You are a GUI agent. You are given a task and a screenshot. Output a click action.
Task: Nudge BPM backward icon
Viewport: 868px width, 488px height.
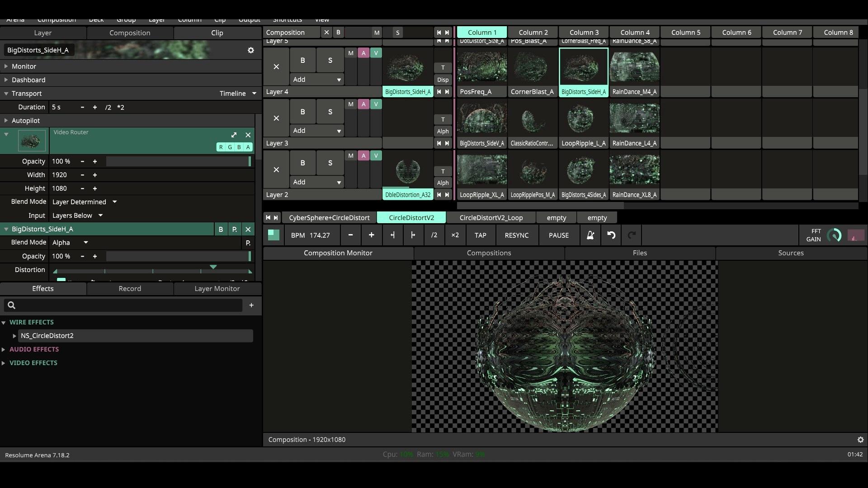[392, 235]
